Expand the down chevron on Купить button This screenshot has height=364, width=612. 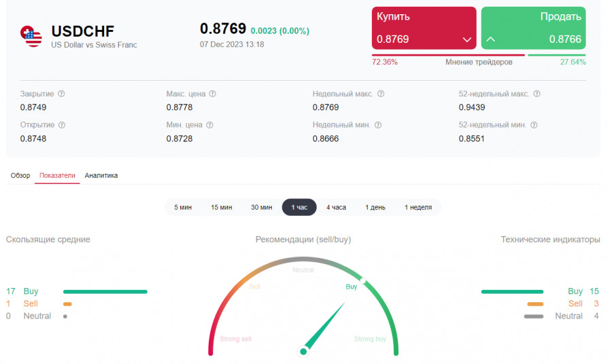click(x=466, y=39)
